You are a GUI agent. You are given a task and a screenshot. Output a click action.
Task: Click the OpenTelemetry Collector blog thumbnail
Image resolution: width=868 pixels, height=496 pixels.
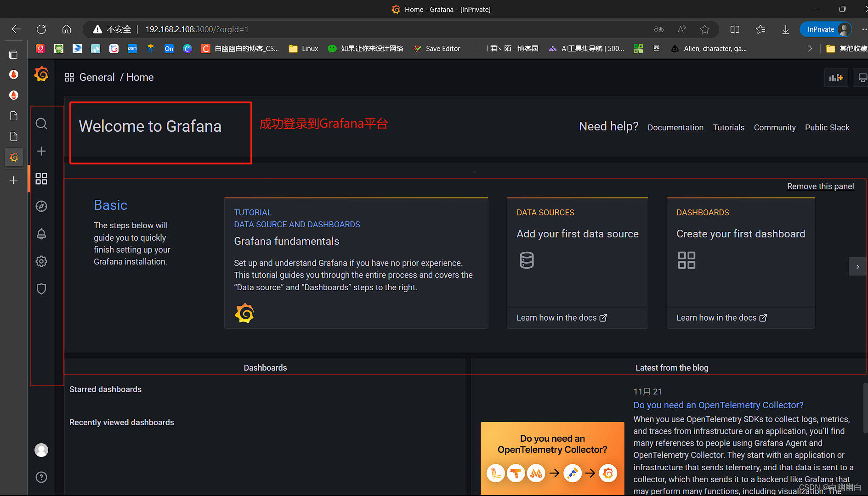552,458
